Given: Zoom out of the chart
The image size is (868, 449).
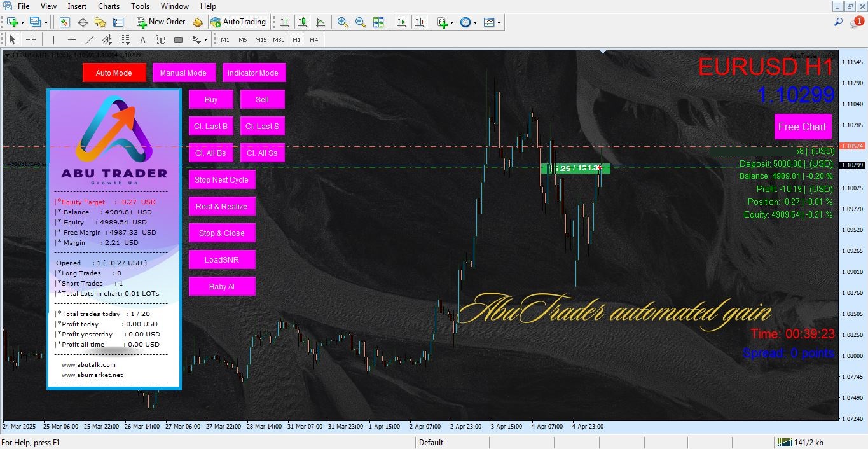Looking at the screenshot, I should [x=361, y=22].
